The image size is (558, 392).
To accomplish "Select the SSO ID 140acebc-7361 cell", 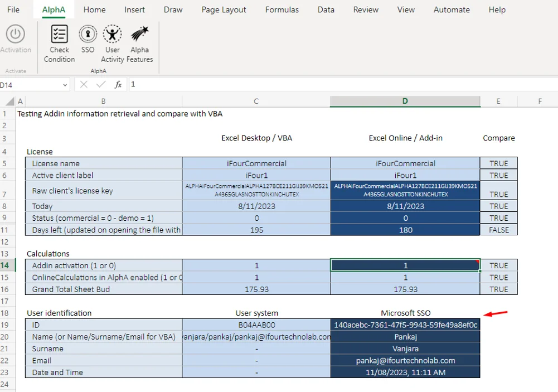I will click(x=405, y=325).
